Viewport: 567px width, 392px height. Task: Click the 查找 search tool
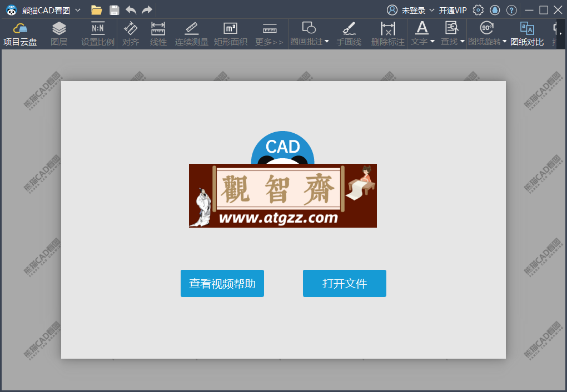450,34
